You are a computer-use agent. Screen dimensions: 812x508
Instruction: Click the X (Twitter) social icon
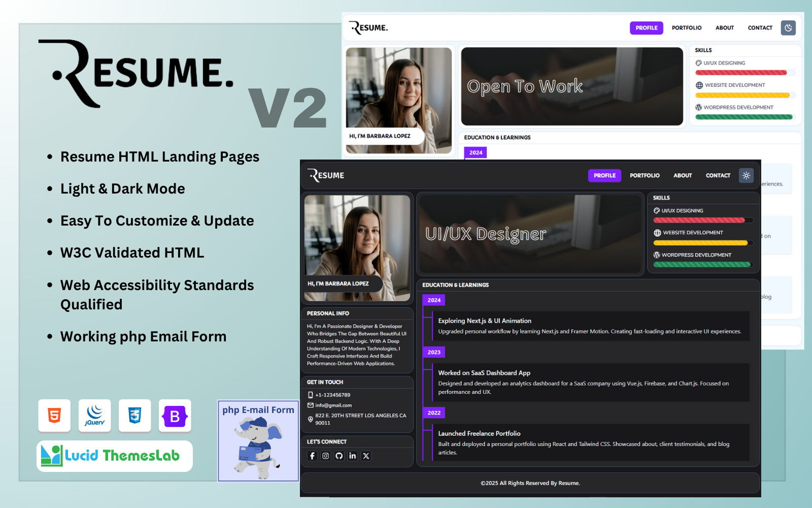[366, 456]
